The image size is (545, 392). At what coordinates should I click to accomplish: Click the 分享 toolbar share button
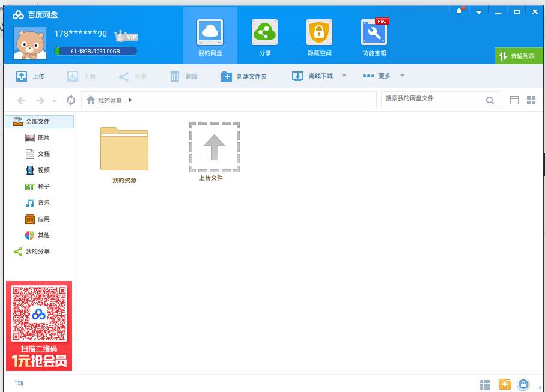coord(132,76)
